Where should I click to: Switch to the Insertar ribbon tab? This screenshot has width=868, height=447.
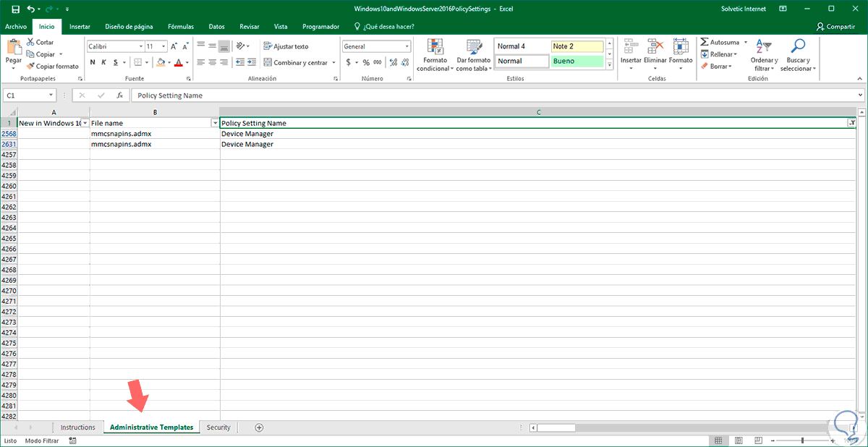[x=80, y=26]
